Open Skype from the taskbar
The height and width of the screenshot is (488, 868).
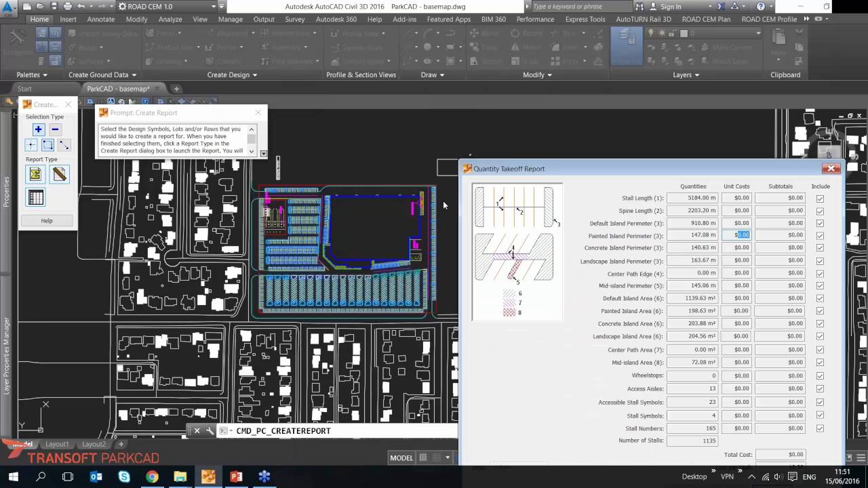pos(124,476)
